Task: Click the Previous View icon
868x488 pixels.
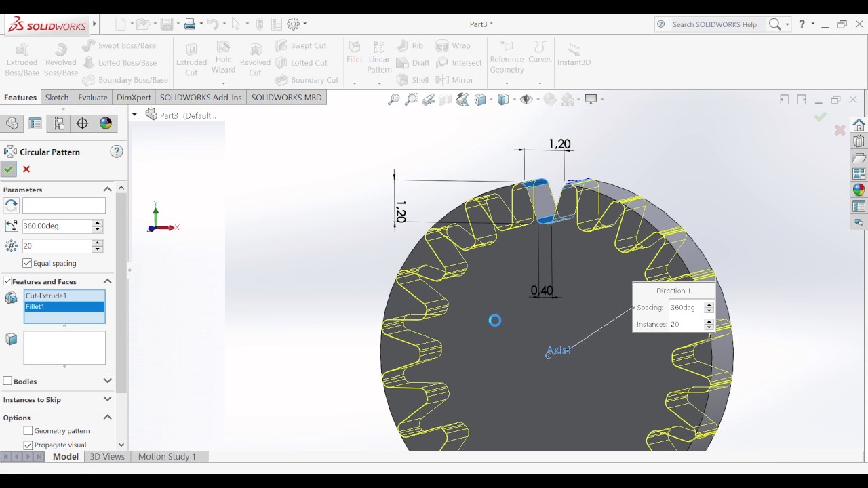Action: (428, 100)
